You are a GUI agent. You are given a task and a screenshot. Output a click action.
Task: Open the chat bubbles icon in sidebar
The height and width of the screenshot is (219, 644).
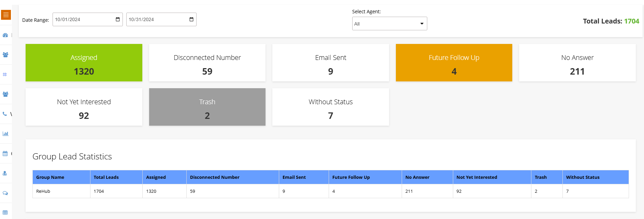(5, 193)
